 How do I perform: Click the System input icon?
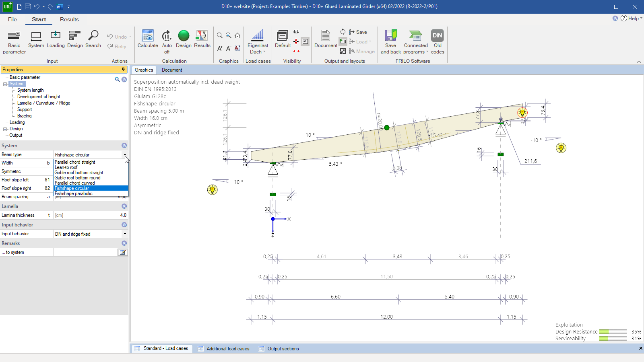pos(36,39)
